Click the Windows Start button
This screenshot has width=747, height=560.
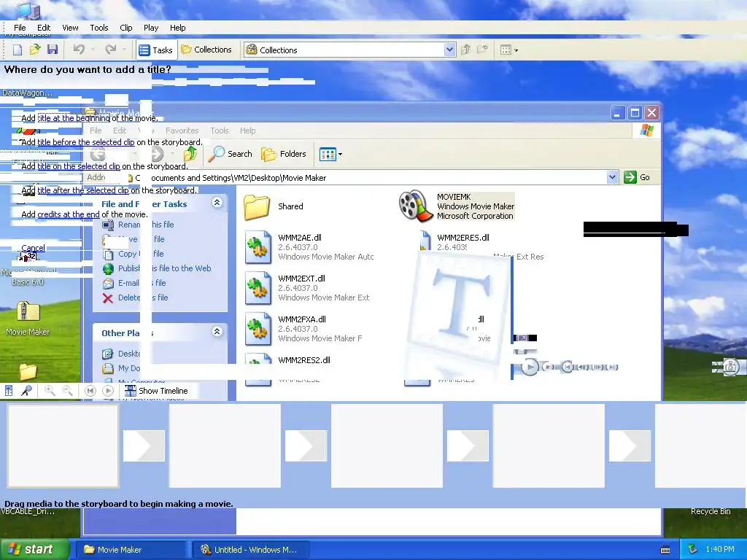(35, 549)
